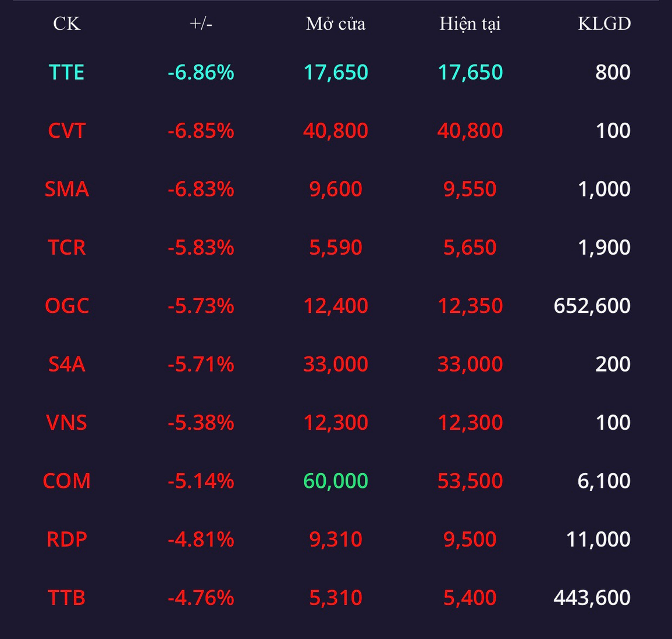Open the S4A stock ticker
672x639 pixels.
66,364
